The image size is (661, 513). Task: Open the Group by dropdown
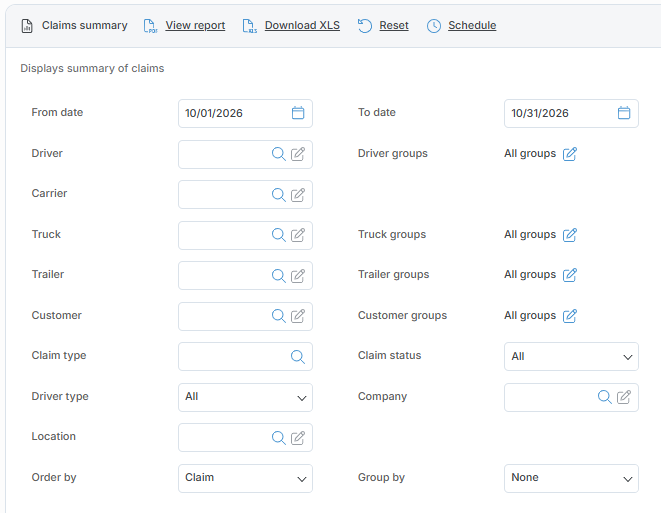point(571,478)
